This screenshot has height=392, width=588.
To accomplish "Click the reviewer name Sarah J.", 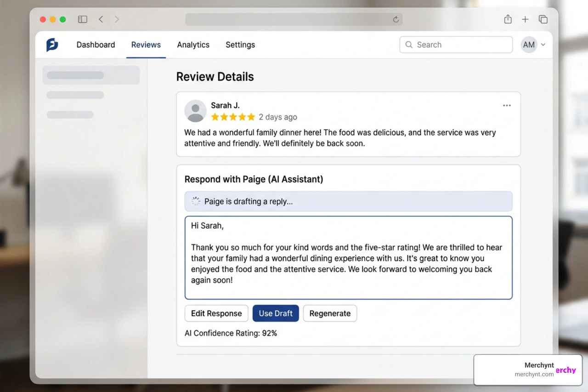I will [225, 105].
